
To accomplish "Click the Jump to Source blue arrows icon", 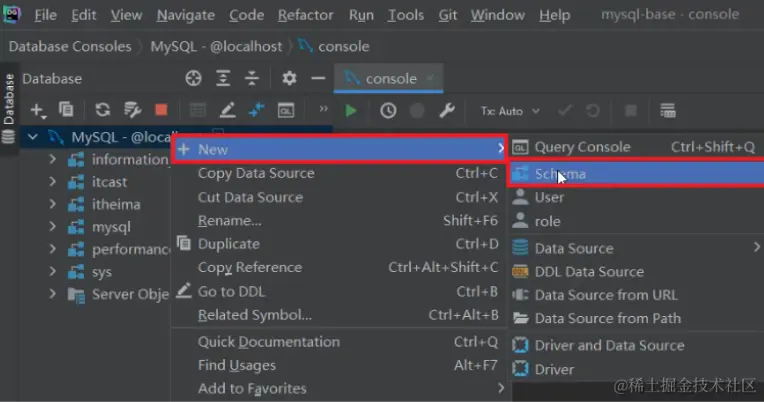I will tap(256, 110).
